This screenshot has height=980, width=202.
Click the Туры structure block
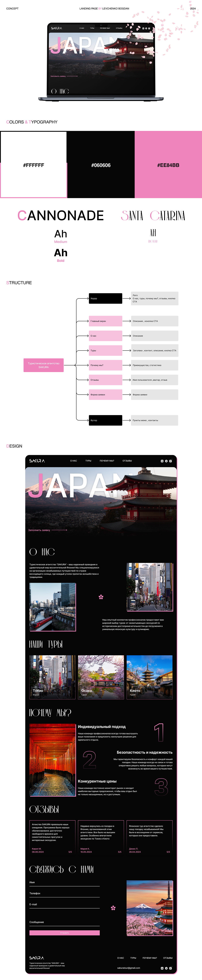[x=106, y=350]
